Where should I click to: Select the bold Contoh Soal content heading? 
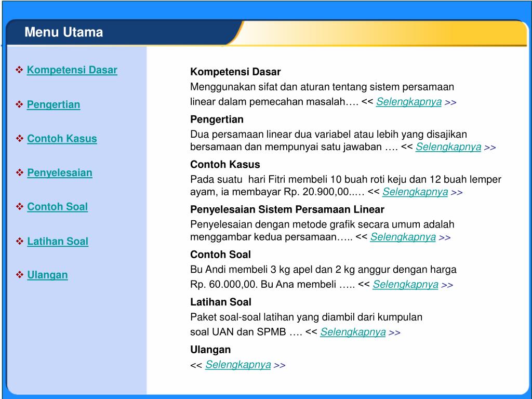220,255
